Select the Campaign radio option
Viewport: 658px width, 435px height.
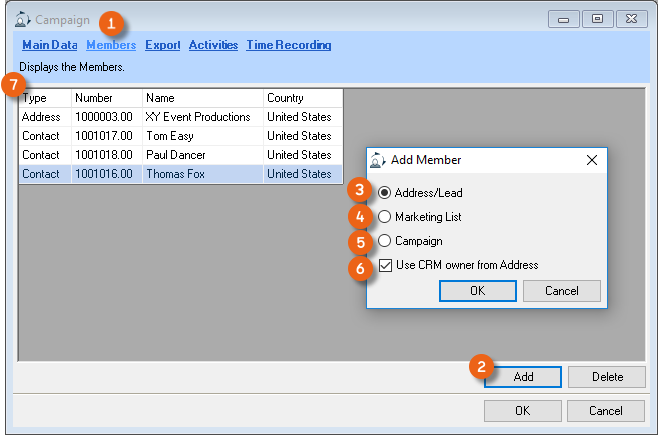pyautogui.click(x=385, y=241)
